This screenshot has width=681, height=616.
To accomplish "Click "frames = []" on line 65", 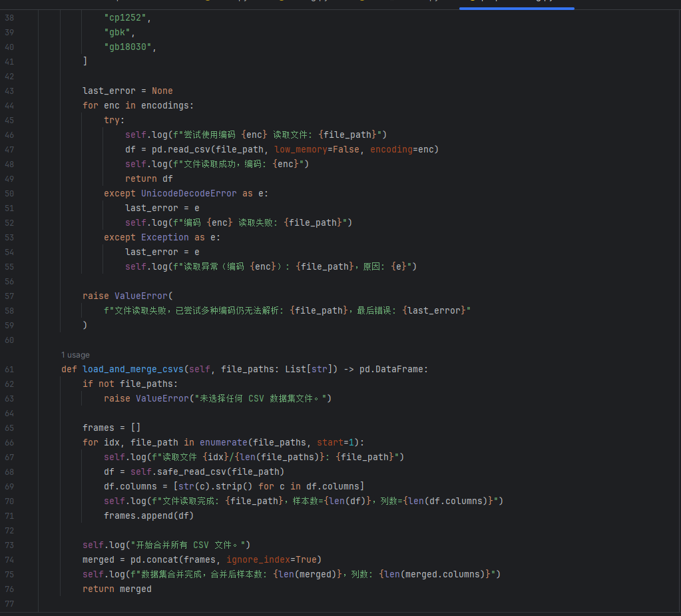I will 112,428.
